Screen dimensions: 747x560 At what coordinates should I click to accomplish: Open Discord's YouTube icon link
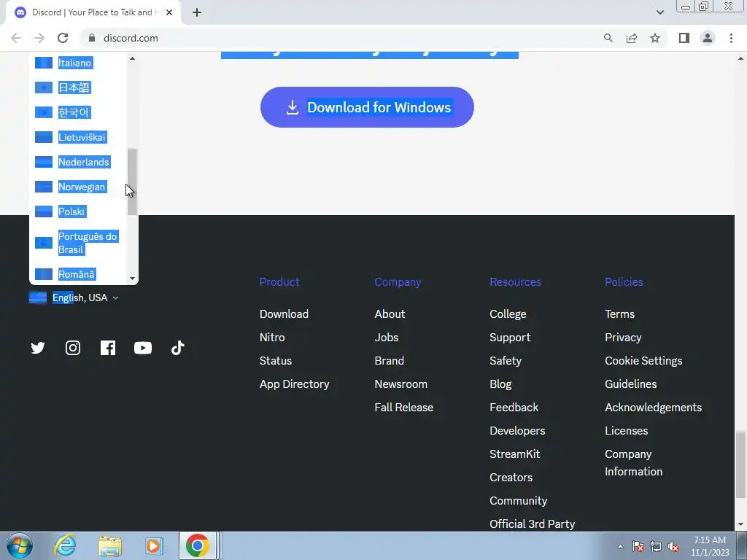point(143,348)
